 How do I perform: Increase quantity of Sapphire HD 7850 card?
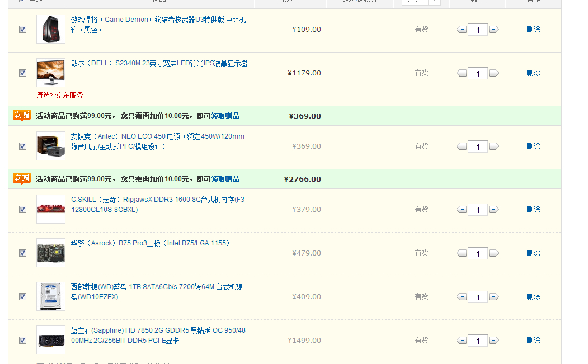click(493, 341)
